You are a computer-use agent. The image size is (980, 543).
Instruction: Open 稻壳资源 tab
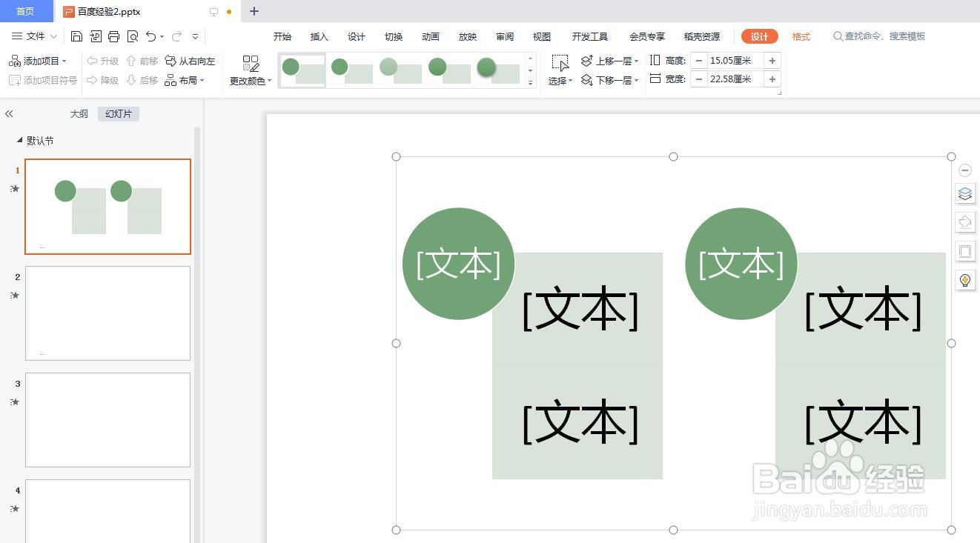[x=702, y=36]
